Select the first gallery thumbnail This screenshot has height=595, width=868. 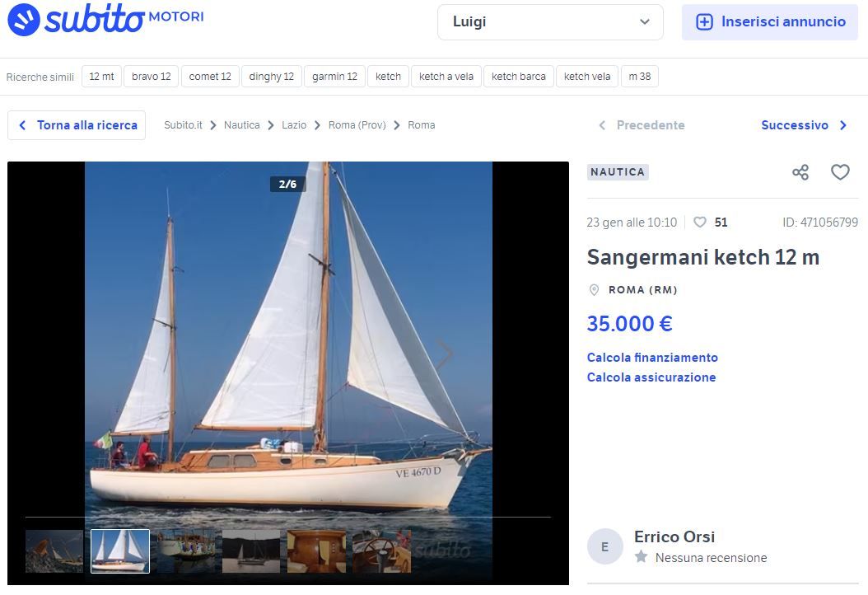click(x=54, y=551)
